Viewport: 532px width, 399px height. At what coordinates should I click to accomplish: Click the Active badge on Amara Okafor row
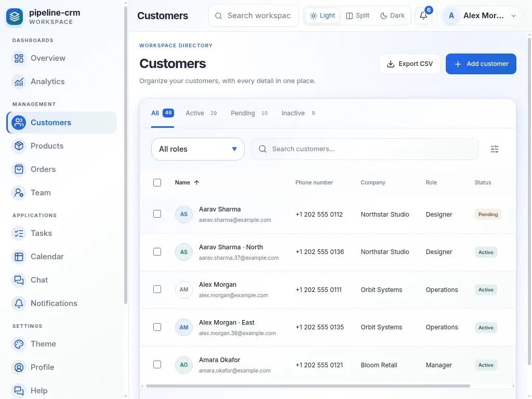click(x=486, y=365)
